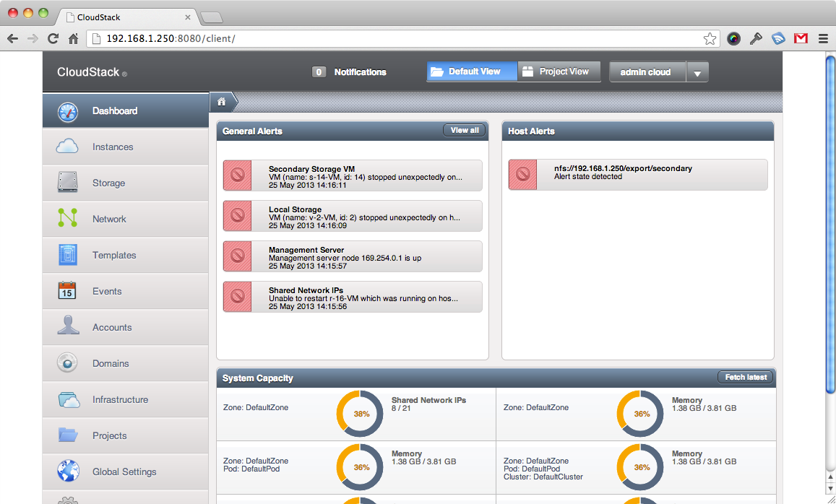Viewport: 836px width, 504px height.
Task: Open the Dashboard speedometer icon
Action: coord(68,112)
